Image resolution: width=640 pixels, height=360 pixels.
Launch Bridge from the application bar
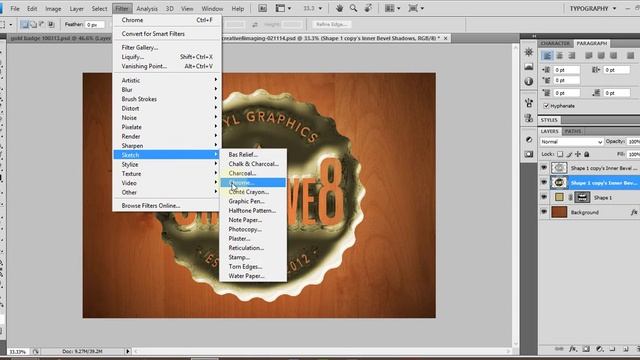262,8
